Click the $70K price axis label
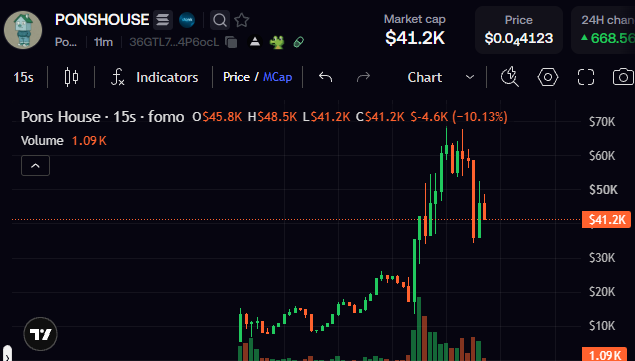The image size is (635, 361). [x=602, y=122]
